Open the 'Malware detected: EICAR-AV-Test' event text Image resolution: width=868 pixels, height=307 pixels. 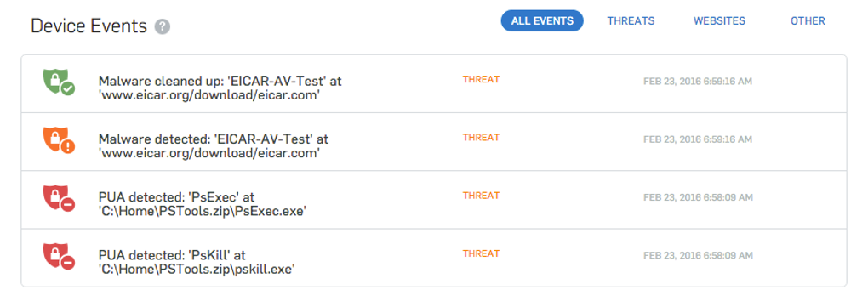[x=213, y=146]
